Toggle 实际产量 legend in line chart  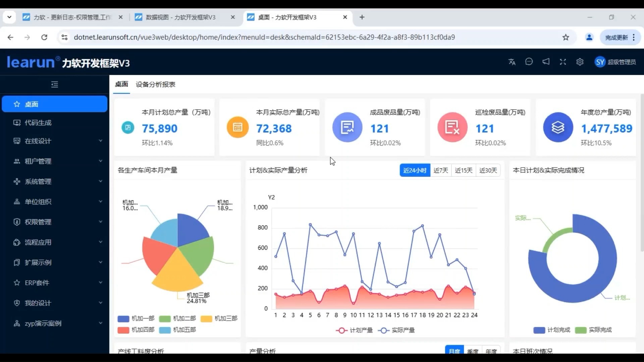396,330
